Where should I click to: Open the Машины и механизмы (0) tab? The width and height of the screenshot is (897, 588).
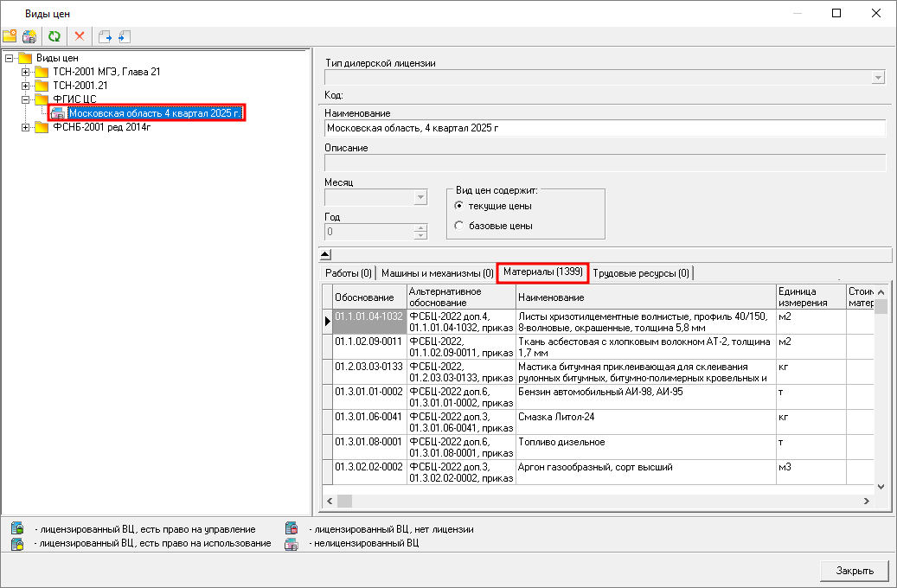coord(437,273)
